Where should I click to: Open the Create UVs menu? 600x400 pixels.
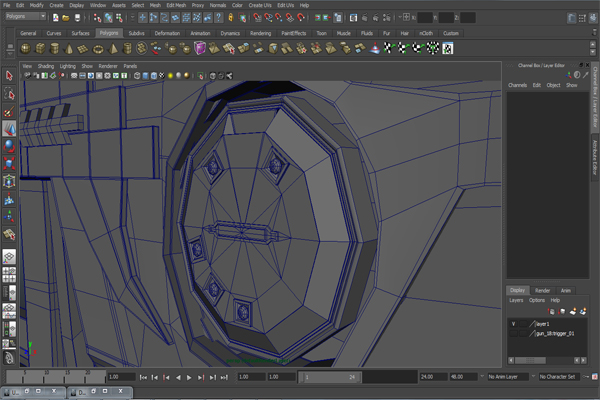(x=260, y=5)
